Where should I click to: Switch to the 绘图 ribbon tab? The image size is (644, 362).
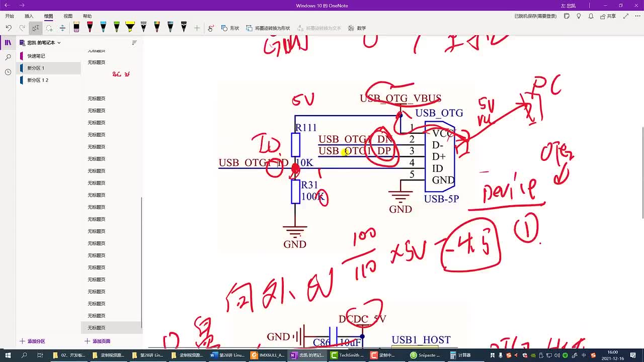(48, 16)
